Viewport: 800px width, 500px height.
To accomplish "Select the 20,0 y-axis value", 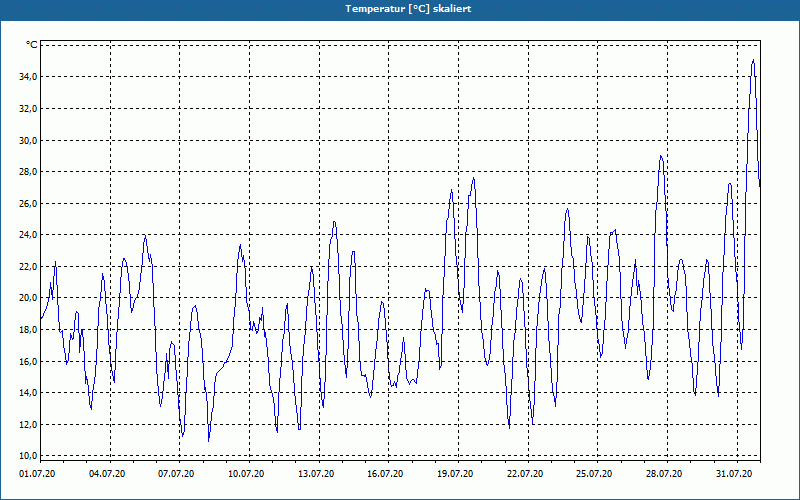I will click(28, 298).
